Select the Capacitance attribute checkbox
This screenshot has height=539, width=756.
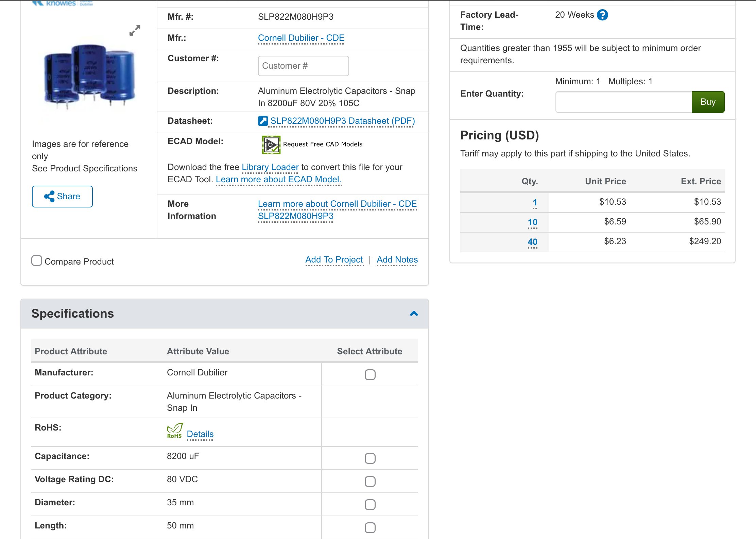click(370, 458)
